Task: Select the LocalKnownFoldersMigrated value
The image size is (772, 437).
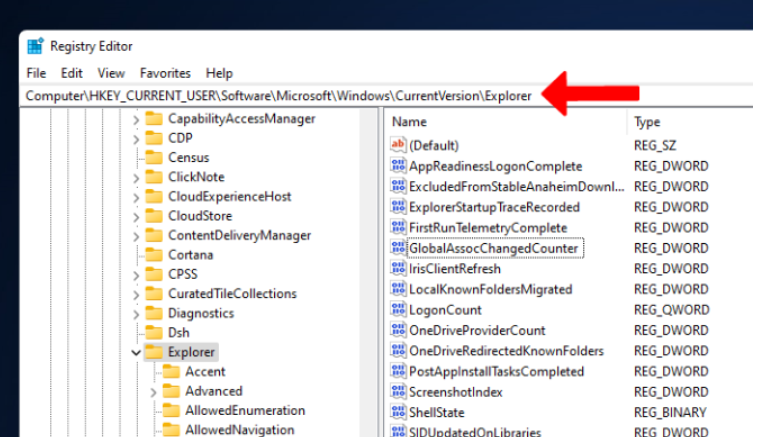Action: tap(491, 289)
